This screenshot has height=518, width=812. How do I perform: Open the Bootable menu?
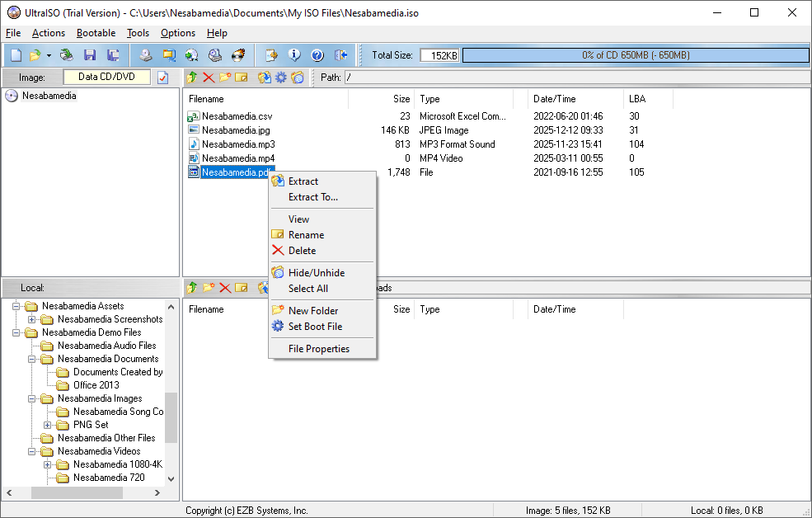click(96, 33)
